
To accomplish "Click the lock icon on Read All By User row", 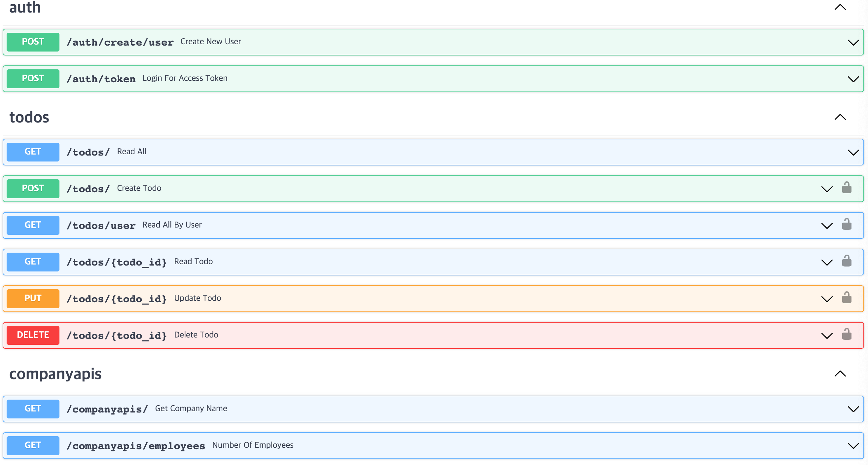I will [x=847, y=225].
